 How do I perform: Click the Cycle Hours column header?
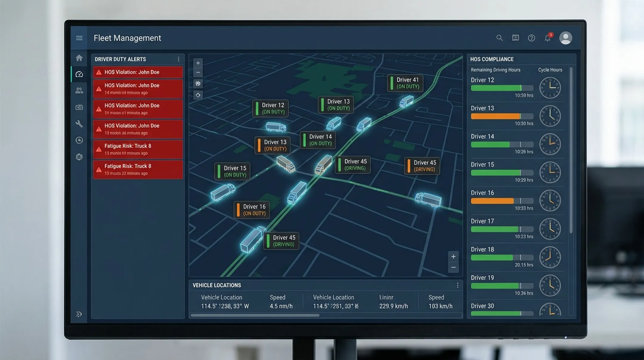tap(550, 70)
